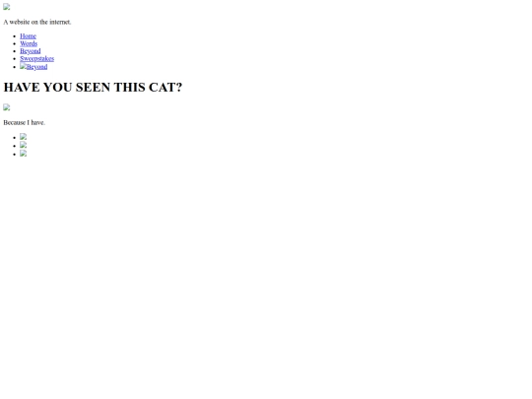Open the Sweepstakes link
Viewport: 532px width, 399px height.
37,58
